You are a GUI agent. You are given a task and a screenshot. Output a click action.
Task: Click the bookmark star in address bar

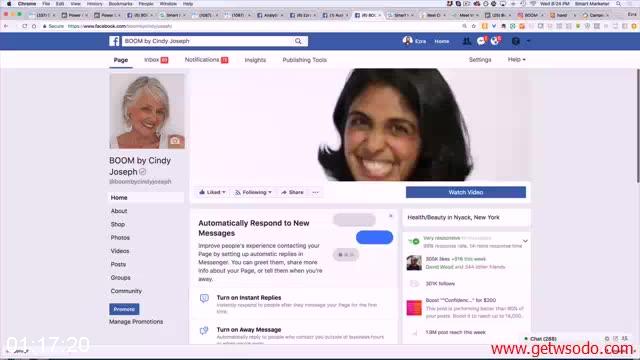click(x=474, y=26)
